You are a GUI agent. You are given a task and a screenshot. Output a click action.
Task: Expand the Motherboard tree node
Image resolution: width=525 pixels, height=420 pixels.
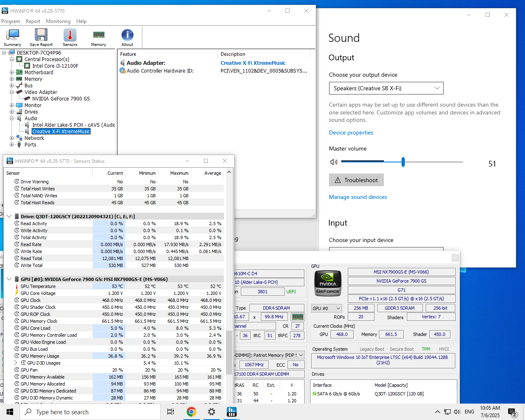pyautogui.click(x=12, y=72)
